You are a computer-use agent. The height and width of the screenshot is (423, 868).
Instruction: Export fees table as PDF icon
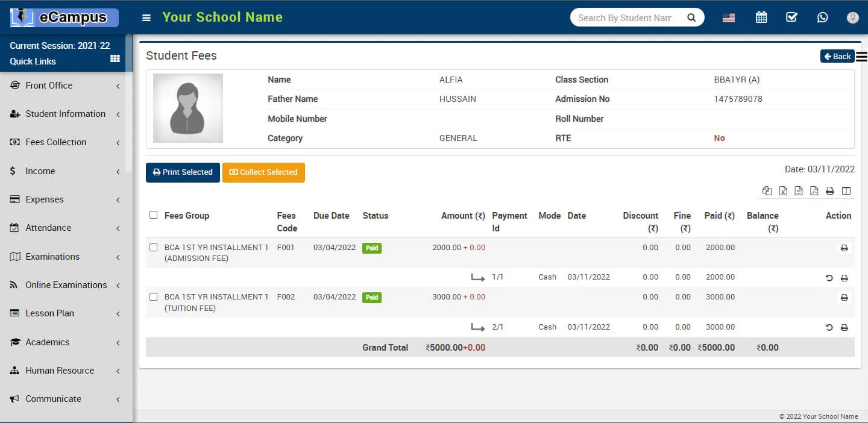tap(814, 191)
